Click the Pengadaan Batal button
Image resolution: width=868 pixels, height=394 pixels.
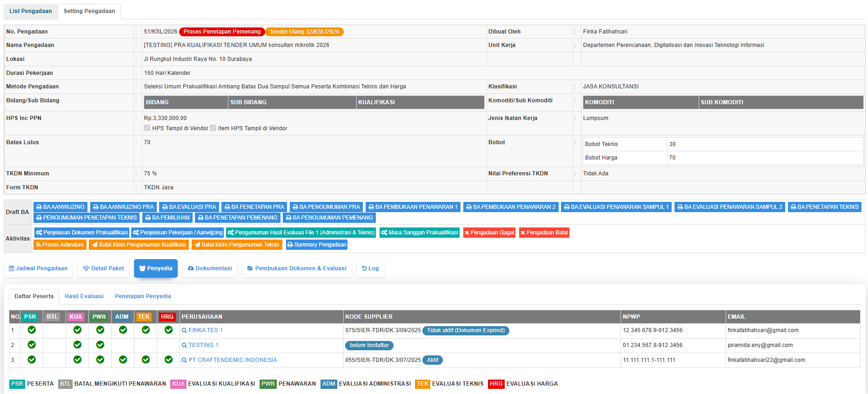pyautogui.click(x=544, y=233)
